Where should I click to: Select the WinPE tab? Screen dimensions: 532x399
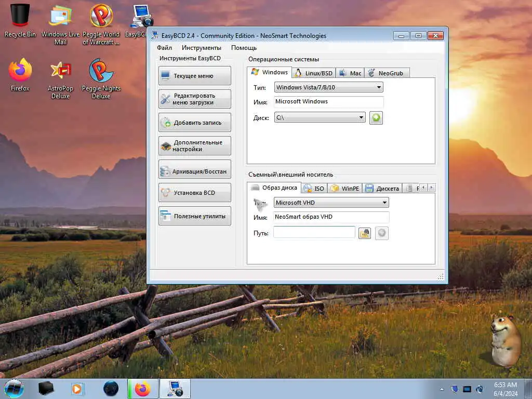pos(345,188)
